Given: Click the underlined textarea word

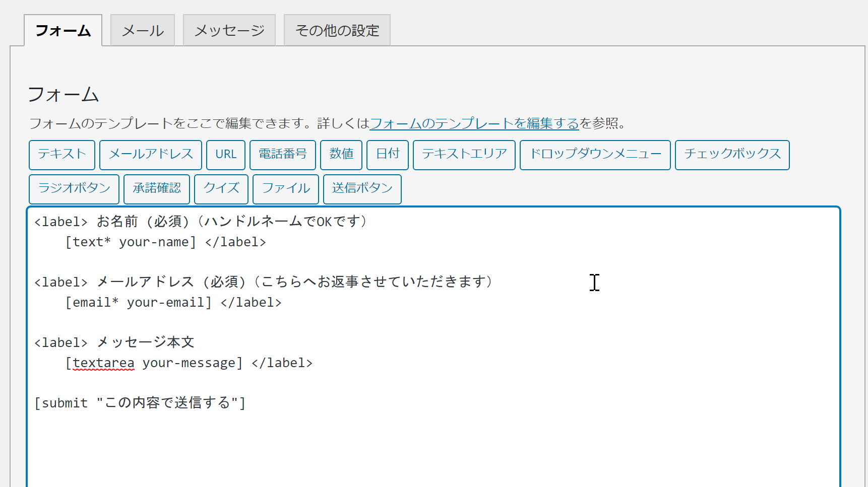Looking at the screenshot, I should click(x=103, y=363).
